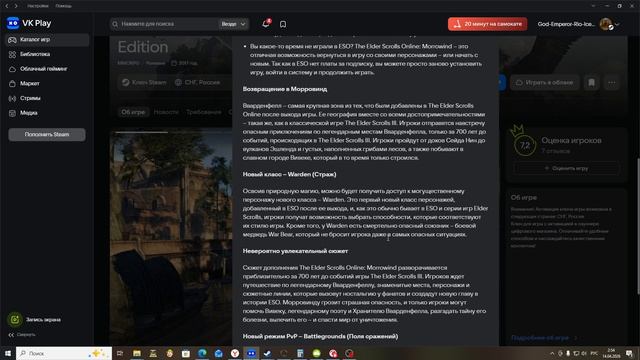The height and width of the screenshot is (360, 640).
Task: Click the Пополнить Steam button
Action: pyautogui.click(x=47, y=134)
